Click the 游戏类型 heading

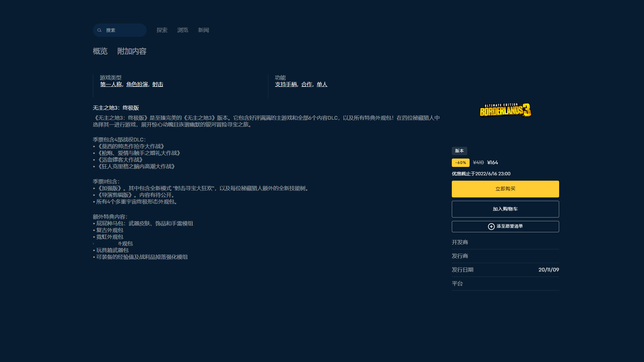point(111,78)
